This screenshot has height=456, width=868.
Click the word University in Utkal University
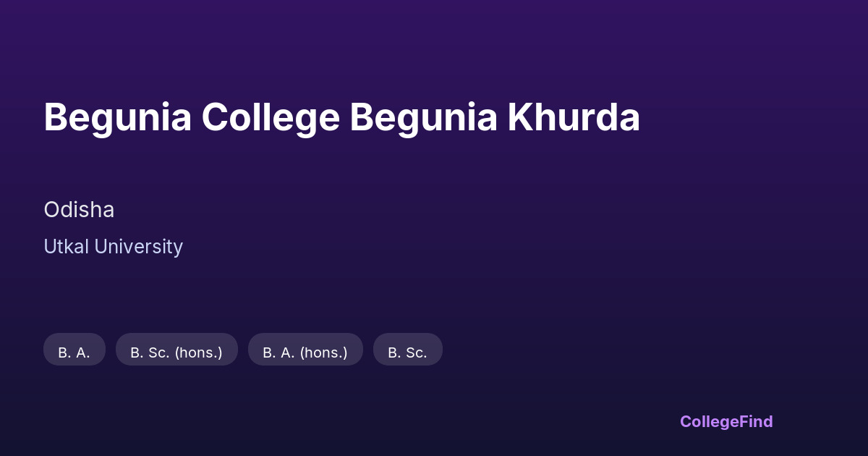[138, 247]
